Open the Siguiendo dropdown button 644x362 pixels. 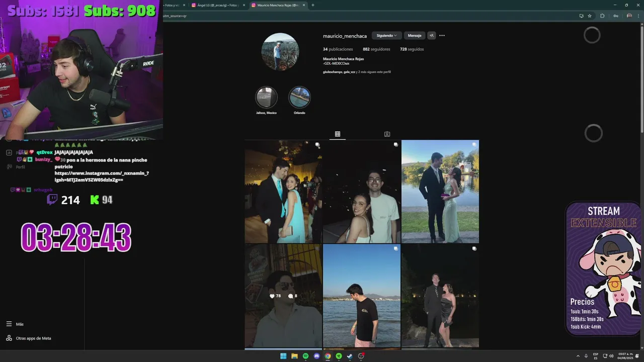click(x=387, y=36)
